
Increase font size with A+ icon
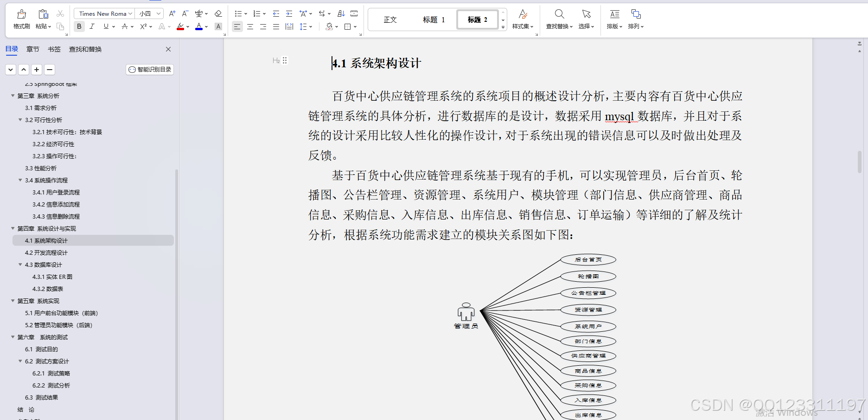click(172, 13)
